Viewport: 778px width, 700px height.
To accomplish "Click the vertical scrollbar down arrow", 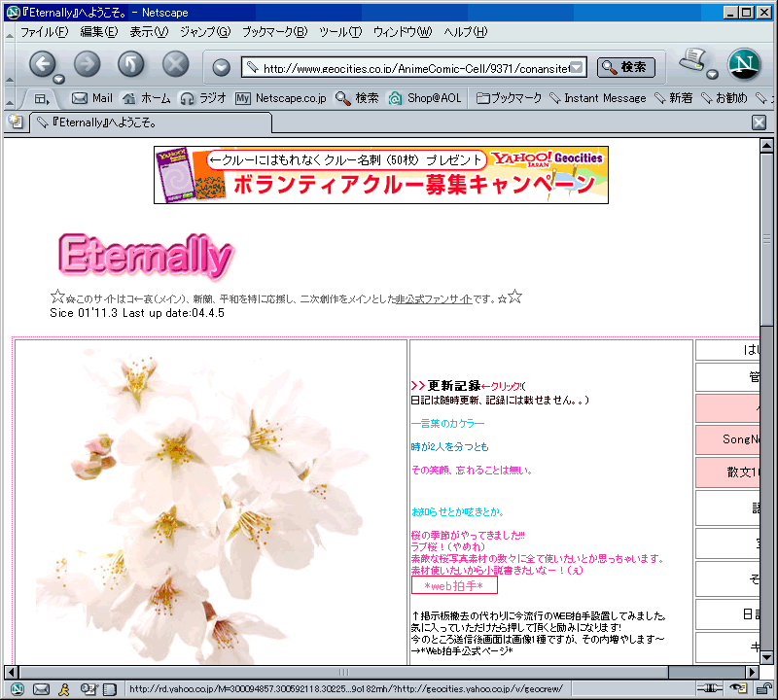I will coord(766,658).
